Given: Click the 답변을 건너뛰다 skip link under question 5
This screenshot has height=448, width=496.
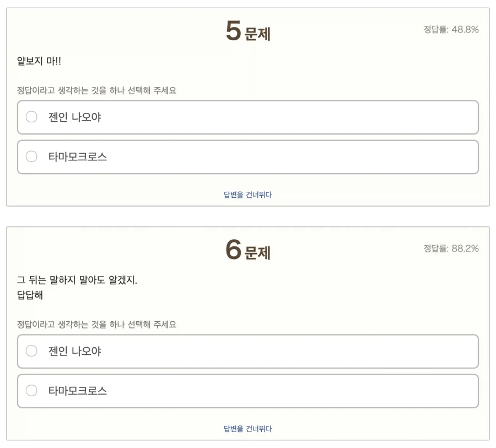Looking at the screenshot, I should click(x=247, y=195).
